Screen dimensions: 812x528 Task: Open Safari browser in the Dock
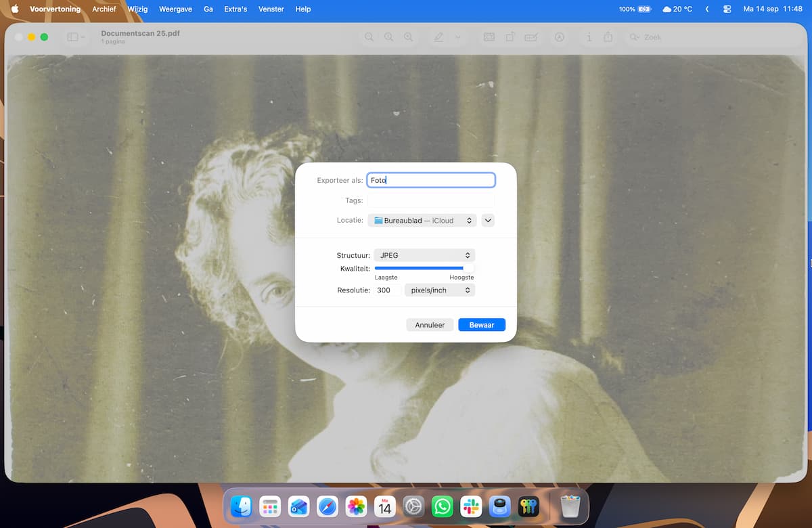(x=328, y=506)
